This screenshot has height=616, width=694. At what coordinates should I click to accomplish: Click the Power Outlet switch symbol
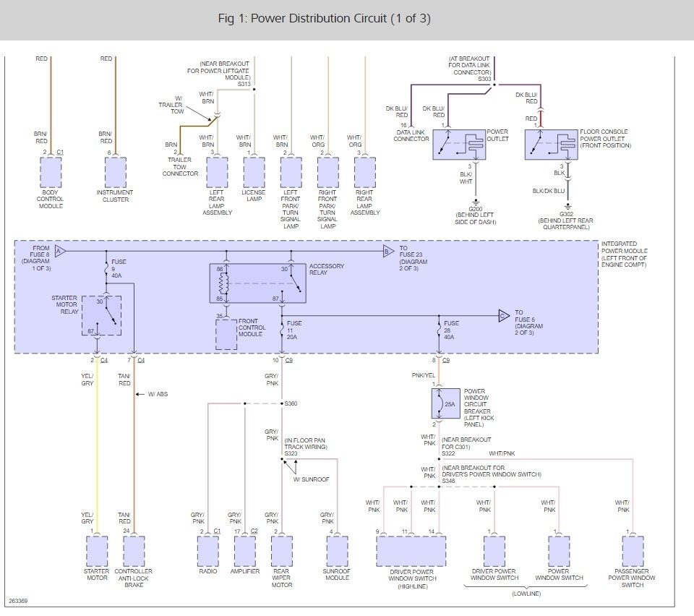pyautogui.click(x=459, y=145)
